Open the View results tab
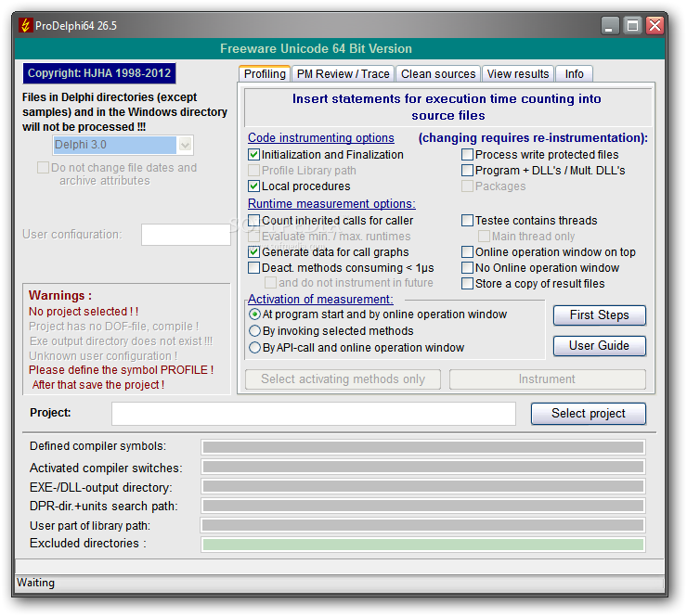 tap(518, 74)
